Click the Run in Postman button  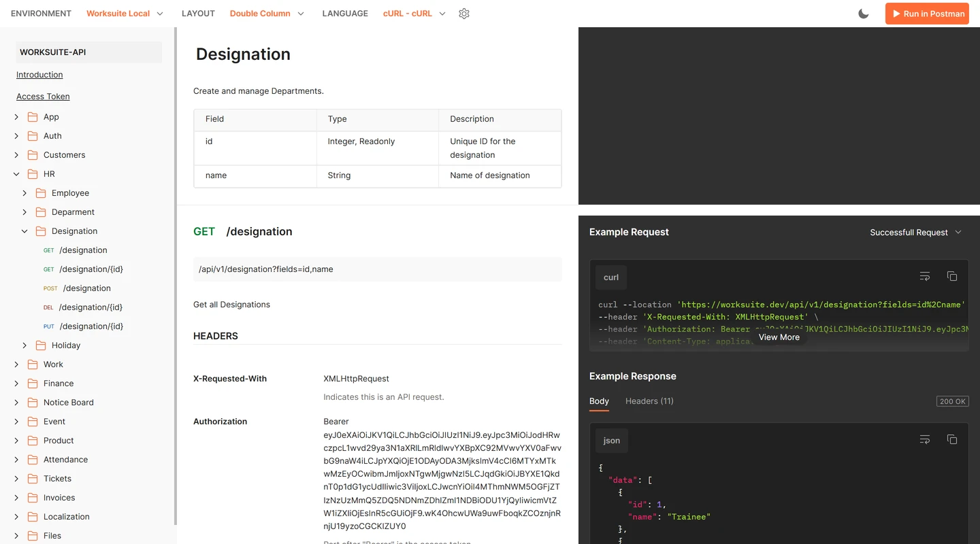pos(927,14)
